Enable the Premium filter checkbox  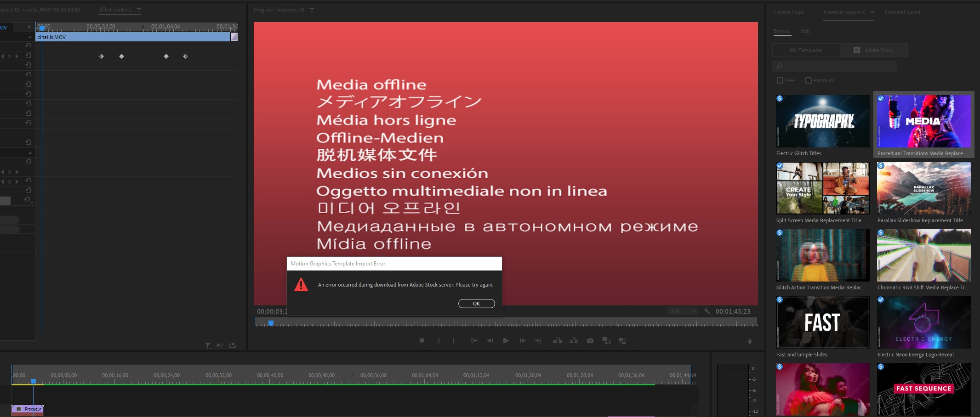(809, 80)
